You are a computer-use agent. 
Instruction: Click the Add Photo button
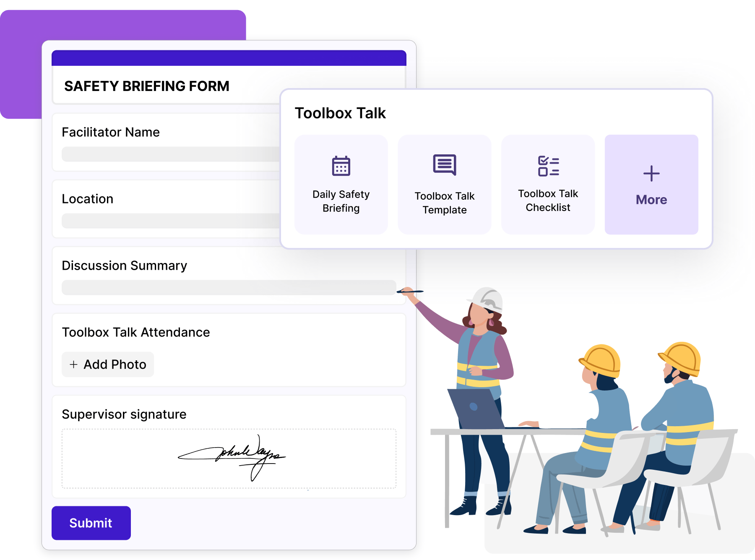108,364
